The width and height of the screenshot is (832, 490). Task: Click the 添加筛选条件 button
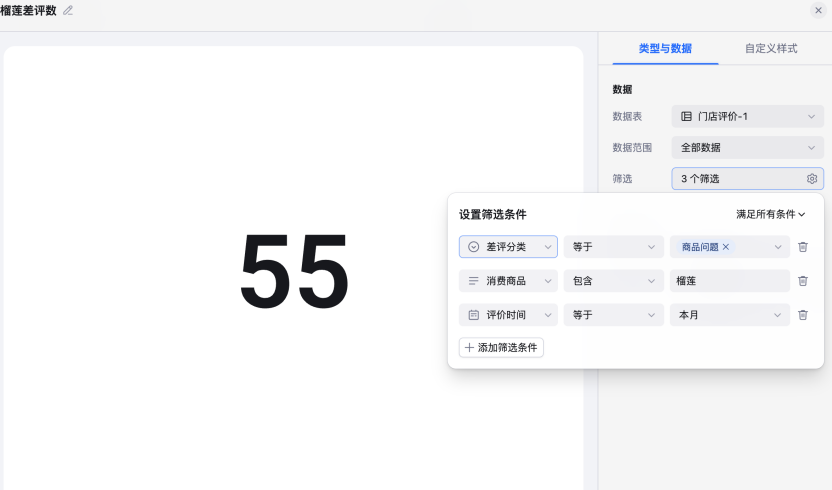click(x=501, y=348)
